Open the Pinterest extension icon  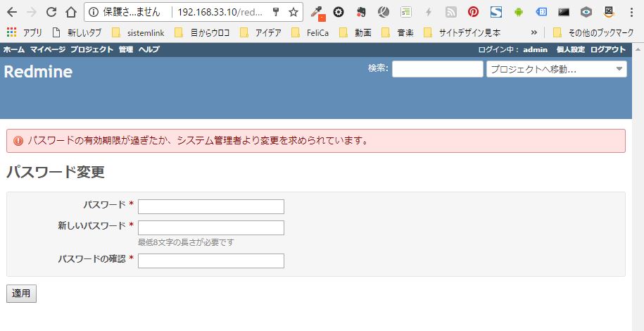(x=473, y=12)
